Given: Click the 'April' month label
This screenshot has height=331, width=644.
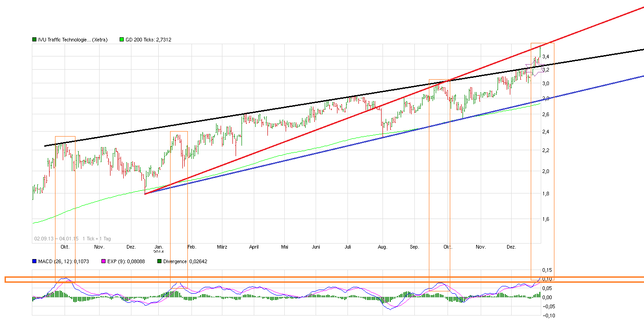Looking at the screenshot, I should pos(254,247).
